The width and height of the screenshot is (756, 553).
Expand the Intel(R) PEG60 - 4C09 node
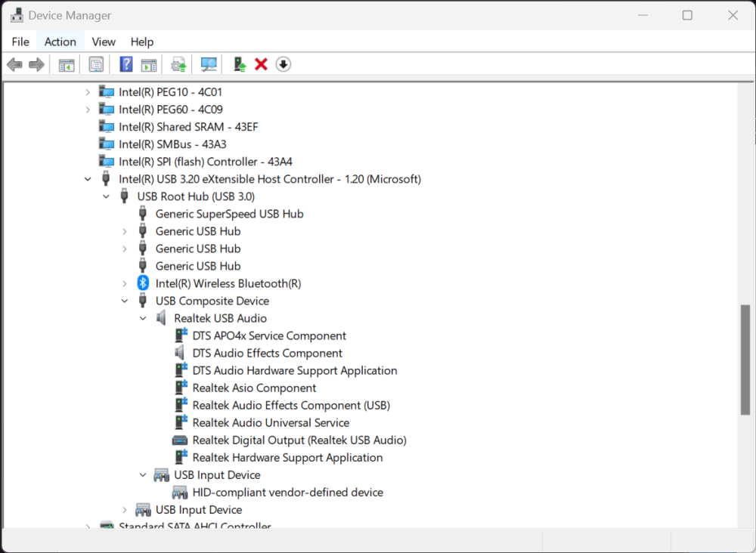[x=88, y=110]
